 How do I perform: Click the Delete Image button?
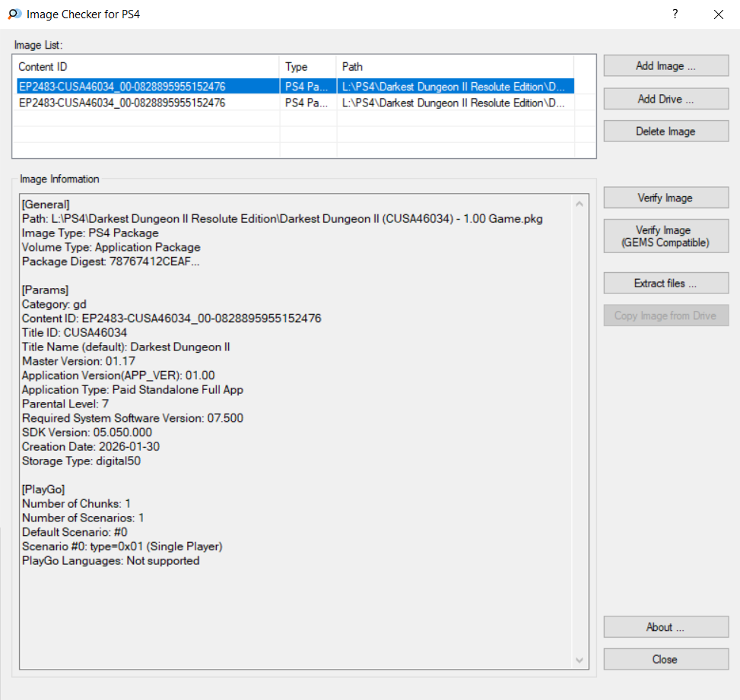pyautogui.click(x=665, y=131)
